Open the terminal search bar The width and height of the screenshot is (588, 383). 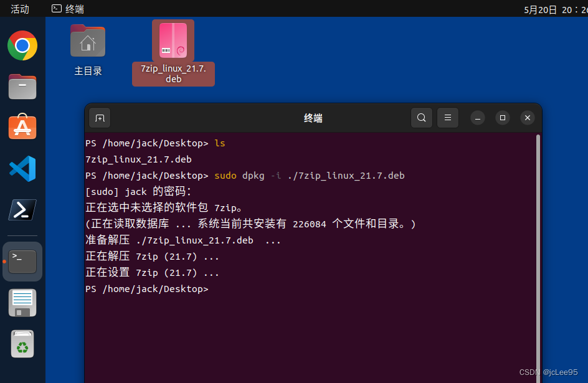click(422, 118)
